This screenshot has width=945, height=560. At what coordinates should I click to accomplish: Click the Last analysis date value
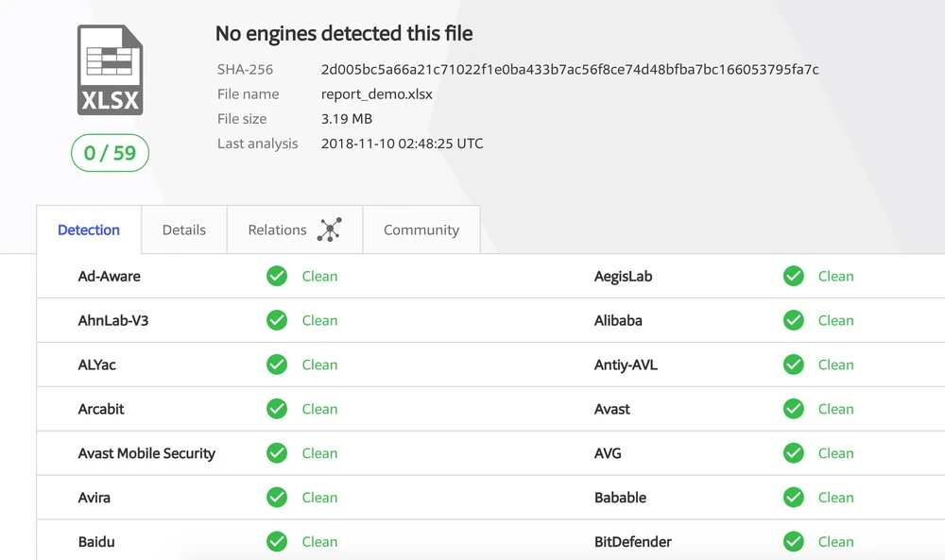click(x=402, y=144)
